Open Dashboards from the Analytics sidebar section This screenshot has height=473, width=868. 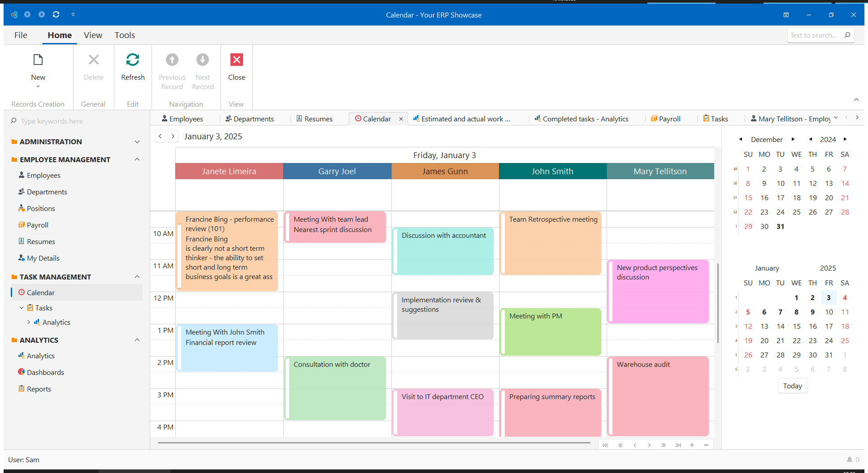[45, 372]
